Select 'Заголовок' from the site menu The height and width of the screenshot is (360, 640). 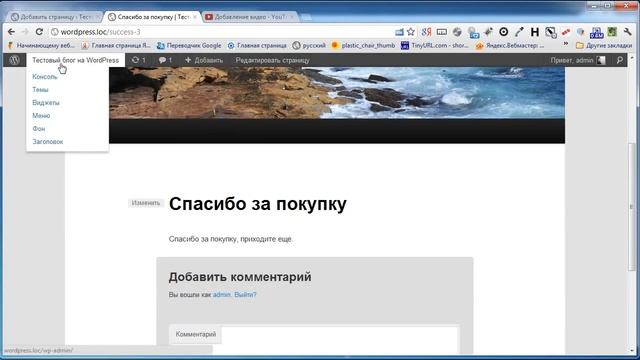(48, 142)
